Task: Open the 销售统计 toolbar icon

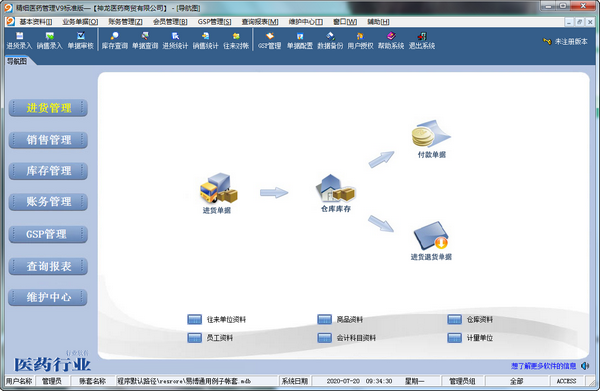Action: coord(205,41)
